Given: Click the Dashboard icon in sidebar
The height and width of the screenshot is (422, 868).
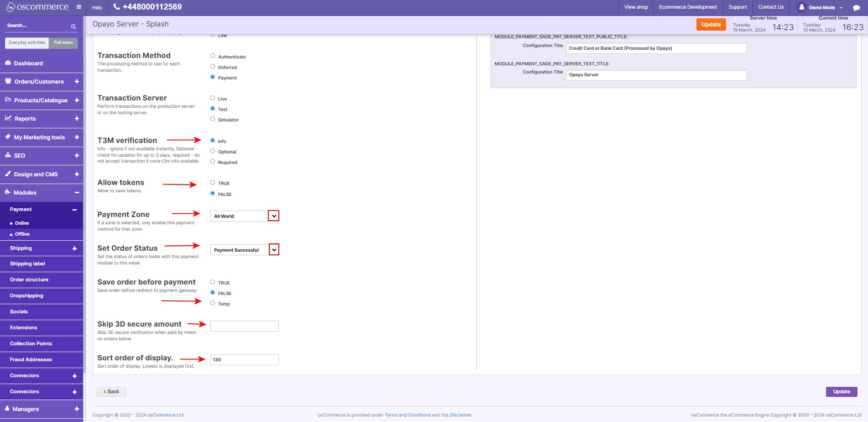Looking at the screenshot, I should click(8, 63).
